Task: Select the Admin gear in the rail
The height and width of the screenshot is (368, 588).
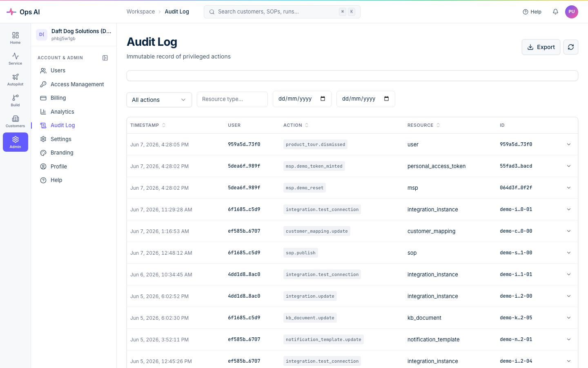Action: click(15, 142)
